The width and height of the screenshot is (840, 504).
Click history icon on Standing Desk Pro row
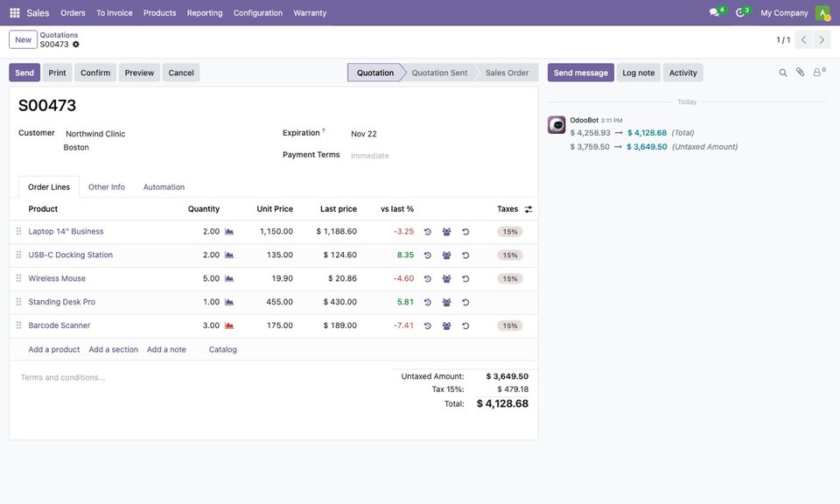click(x=428, y=303)
